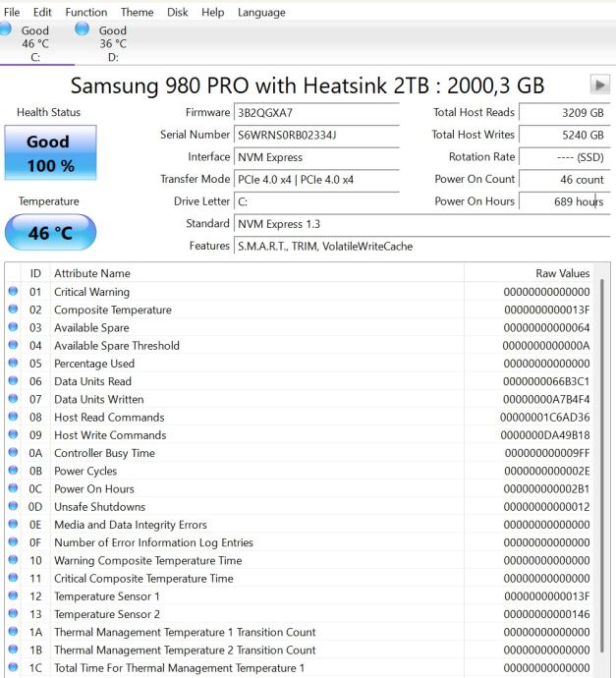Select the Data Units Read raw value 0000000066B3C1
Screen dimensions: 616x678
(x=546, y=381)
